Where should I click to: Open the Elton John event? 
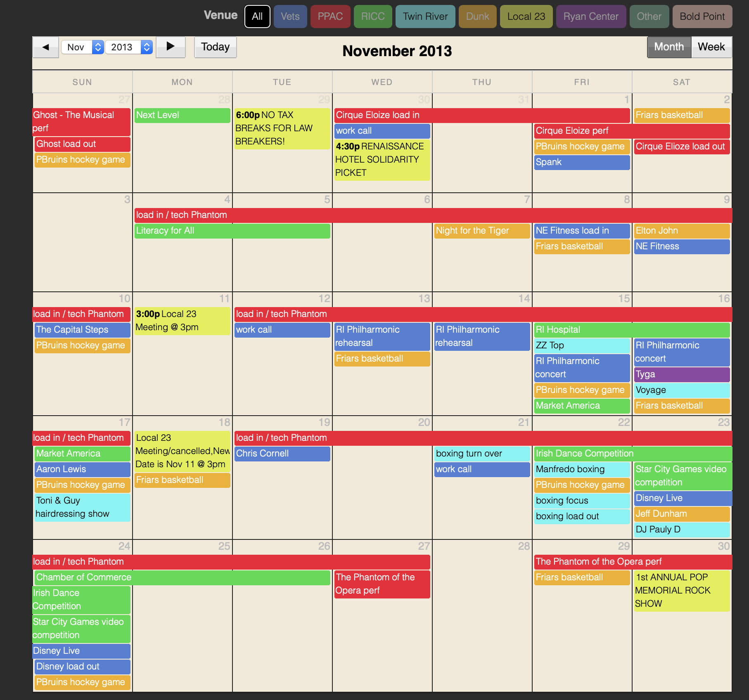681,231
